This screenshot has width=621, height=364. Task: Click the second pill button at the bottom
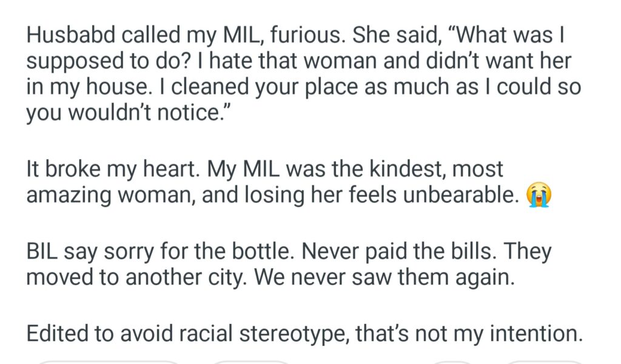(x=252, y=362)
